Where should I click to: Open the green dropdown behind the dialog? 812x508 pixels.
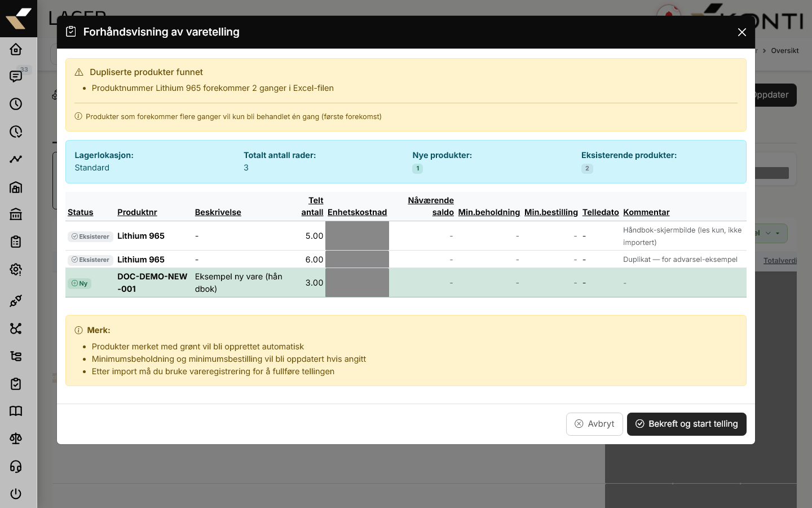pos(771,233)
